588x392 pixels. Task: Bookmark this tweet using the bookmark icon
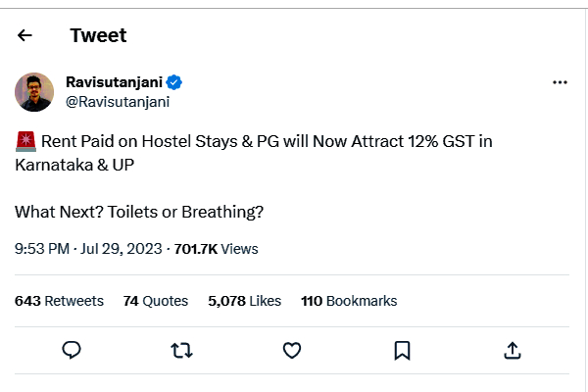[x=402, y=350]
